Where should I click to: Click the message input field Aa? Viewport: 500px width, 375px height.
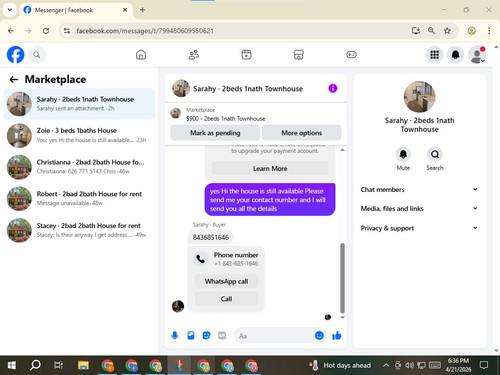[x=274, y=336]
